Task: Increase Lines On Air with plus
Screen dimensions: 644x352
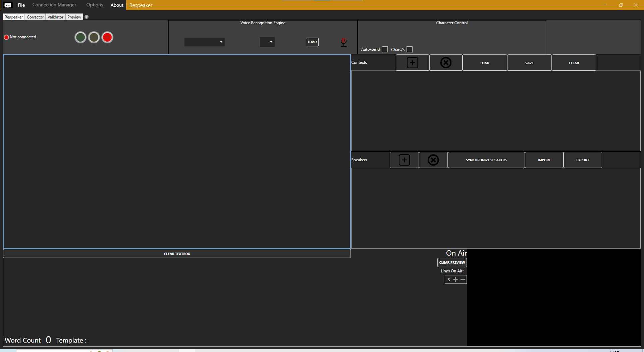Action: coord(455,279)
